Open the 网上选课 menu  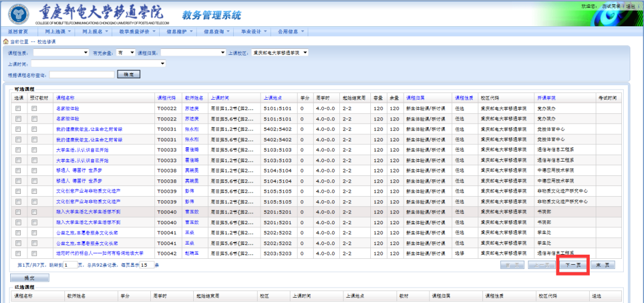pos(58,32)
